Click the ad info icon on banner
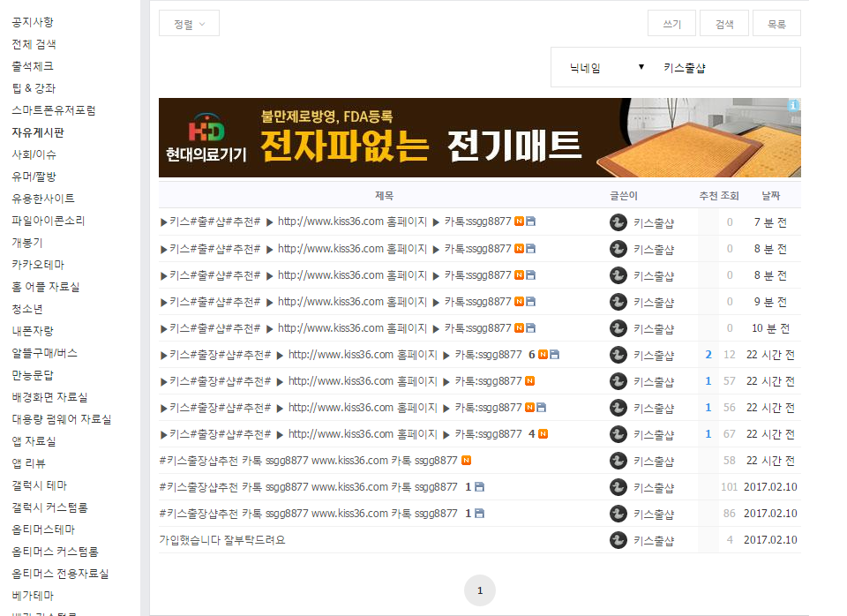The height and width of the screenshot is (616, 847). (794, 105)
